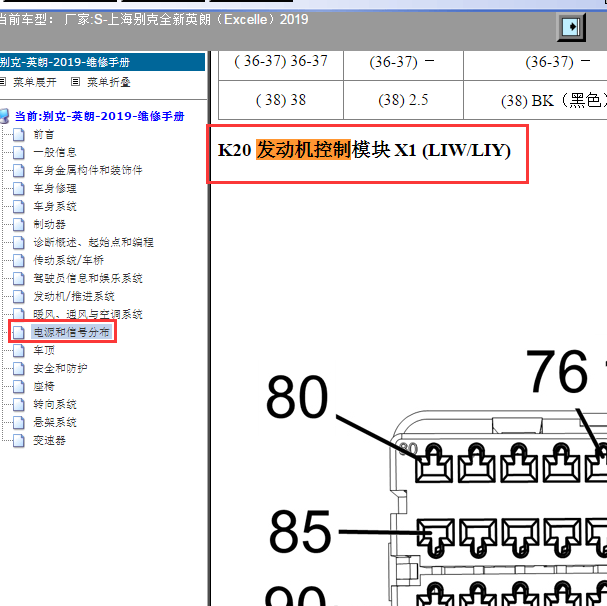
Task: Click 当前车型 vehicle model text at top
Action: (153, 19)
